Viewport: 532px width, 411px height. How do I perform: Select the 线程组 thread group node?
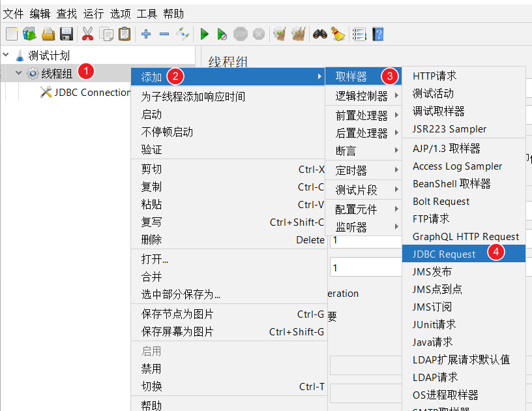click(x=50, y=73)
